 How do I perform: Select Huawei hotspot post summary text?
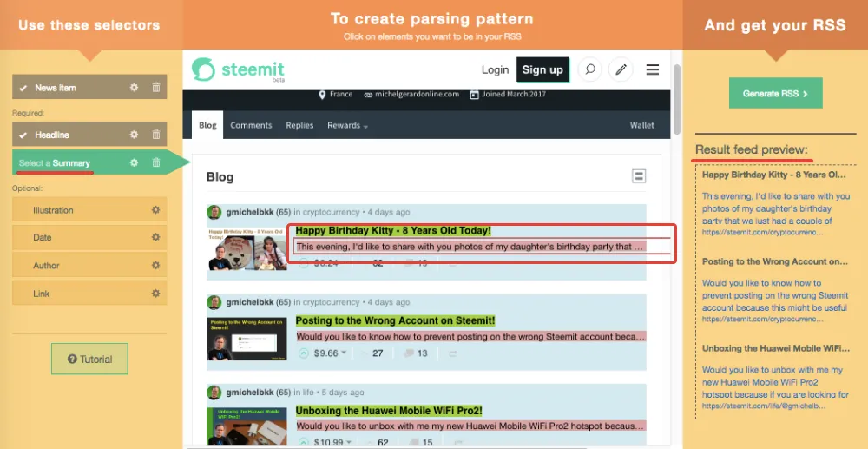[x=470, y=426]
